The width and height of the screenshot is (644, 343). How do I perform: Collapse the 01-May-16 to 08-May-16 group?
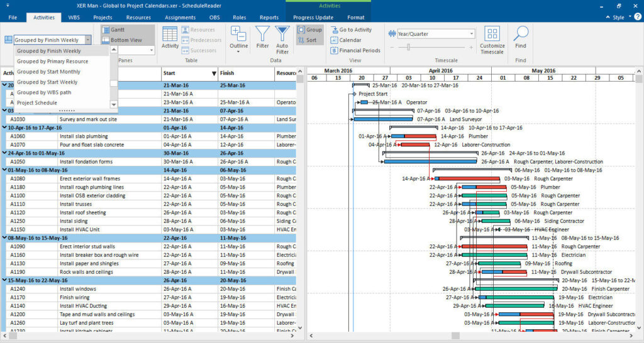(x=4, y=170)
